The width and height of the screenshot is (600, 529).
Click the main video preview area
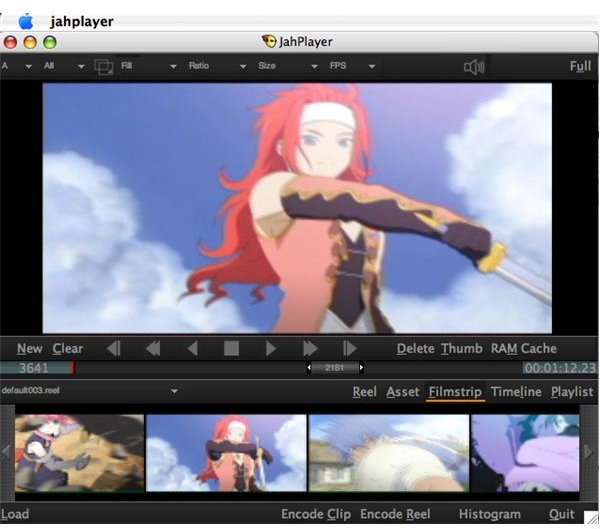(297, 208)
